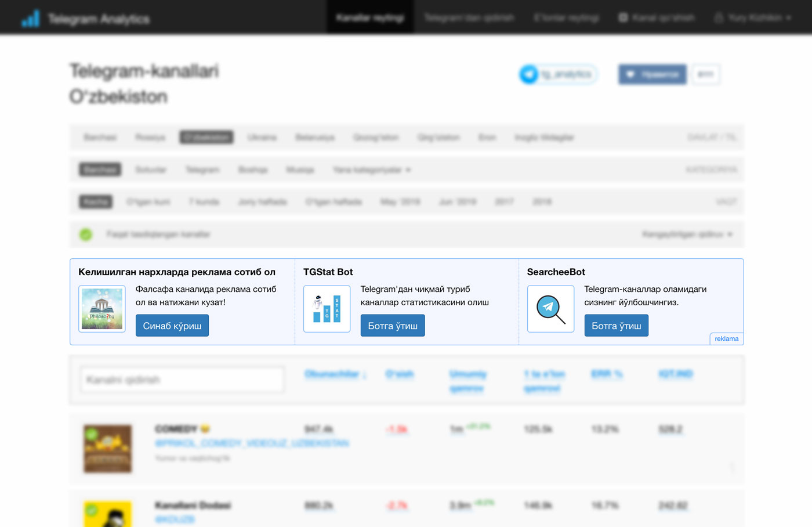
Task: Sort by the O'sish column
Action: tap(400, 374)
